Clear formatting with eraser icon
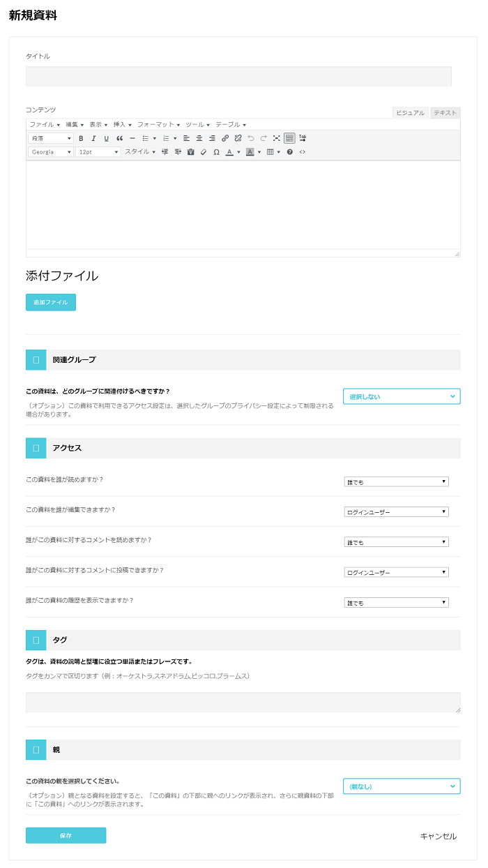 coord(203,151)
